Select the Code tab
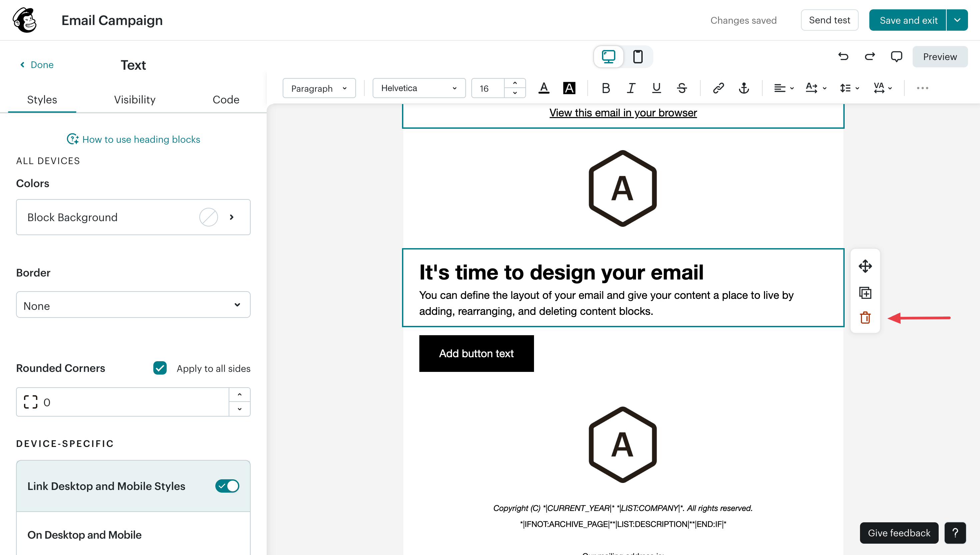The image size is (980, 555). 226,99
